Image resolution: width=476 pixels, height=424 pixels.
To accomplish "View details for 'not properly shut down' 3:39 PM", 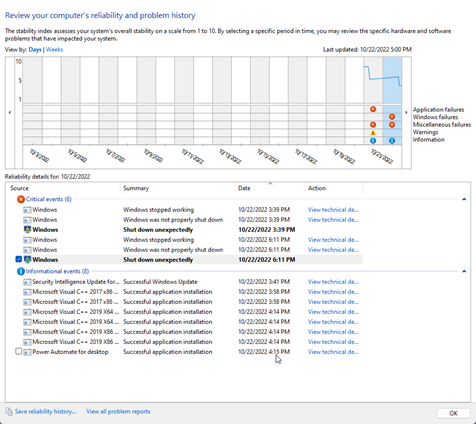I will (x=333, y=220).
